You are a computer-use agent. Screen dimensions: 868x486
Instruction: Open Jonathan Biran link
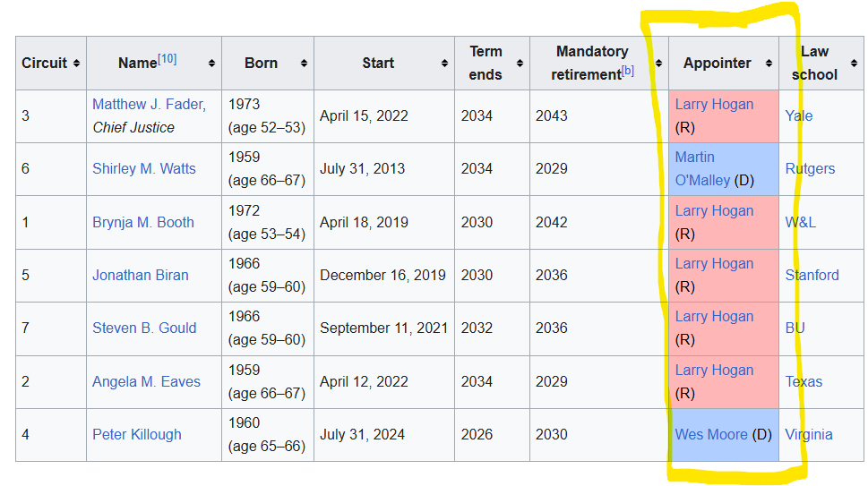[x=140, y=276]
